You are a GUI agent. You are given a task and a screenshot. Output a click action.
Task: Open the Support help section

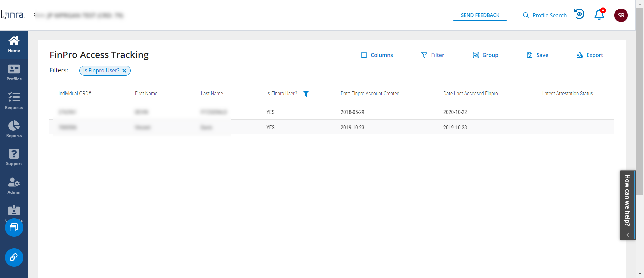click(x=14, y=157)
